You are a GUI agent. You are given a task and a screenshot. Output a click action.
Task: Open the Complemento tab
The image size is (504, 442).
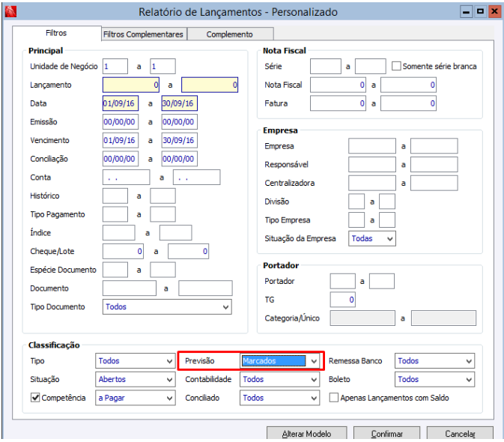pyautogui.click(x=230, y=34)
